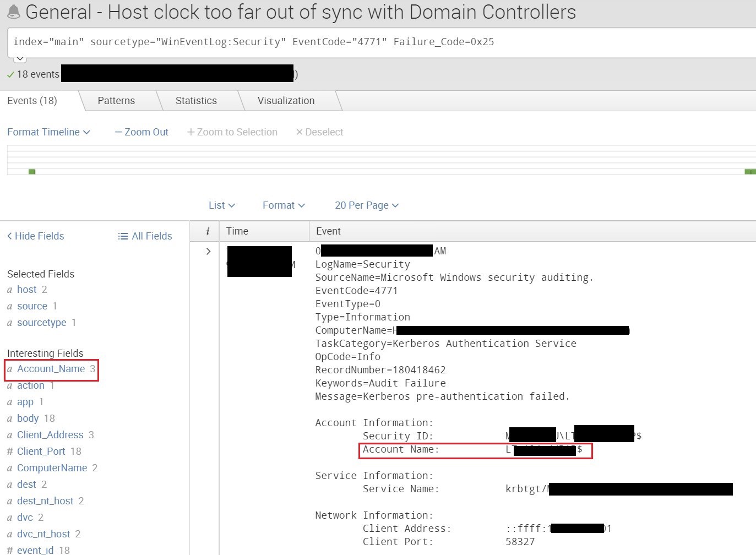756x555 pixels.
Task: Click the i info column header
Action: 208,231
